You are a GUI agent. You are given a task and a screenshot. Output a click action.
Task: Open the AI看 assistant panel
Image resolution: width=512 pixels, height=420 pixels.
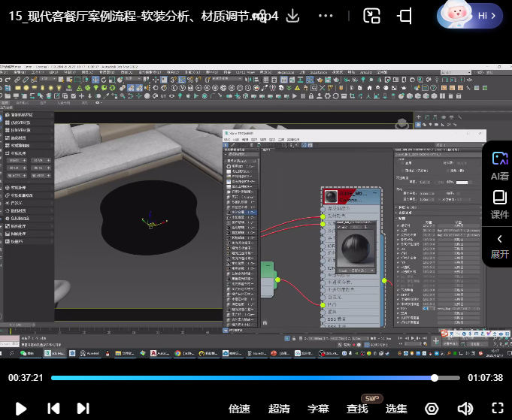(499, 165)
